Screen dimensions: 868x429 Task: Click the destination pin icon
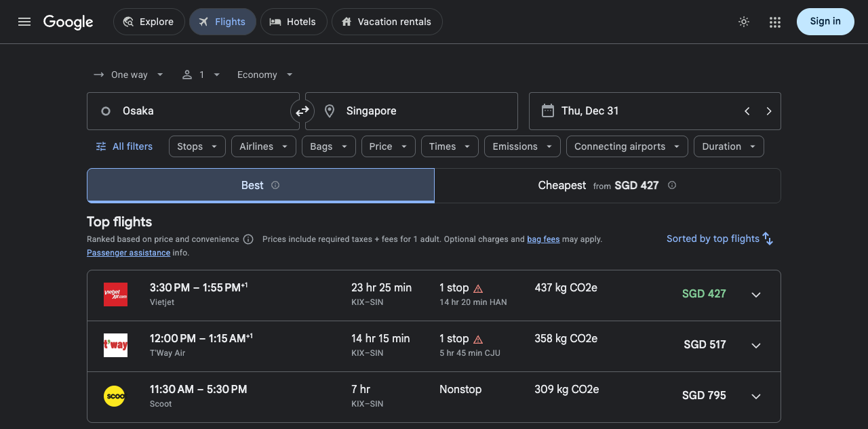pos(330,111)
